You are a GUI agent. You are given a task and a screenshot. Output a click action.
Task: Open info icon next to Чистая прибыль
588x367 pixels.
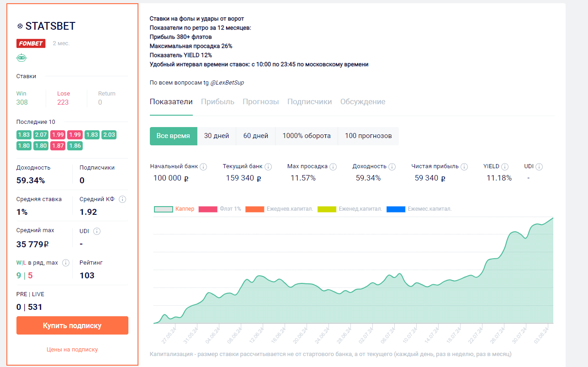464,167
